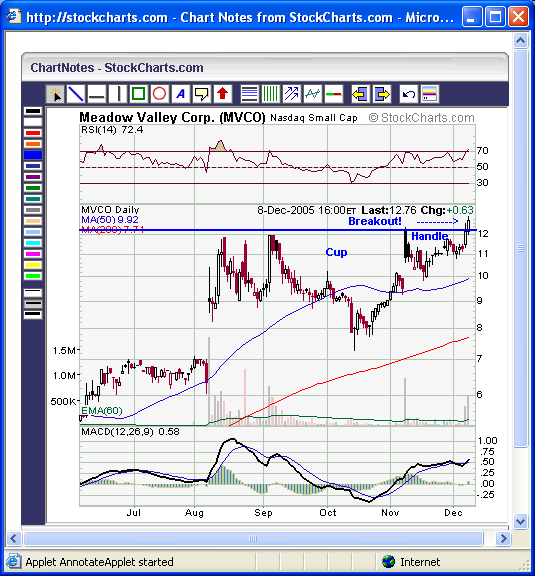
Task: Pick the green rectangle shape tool
Action: 139,94
